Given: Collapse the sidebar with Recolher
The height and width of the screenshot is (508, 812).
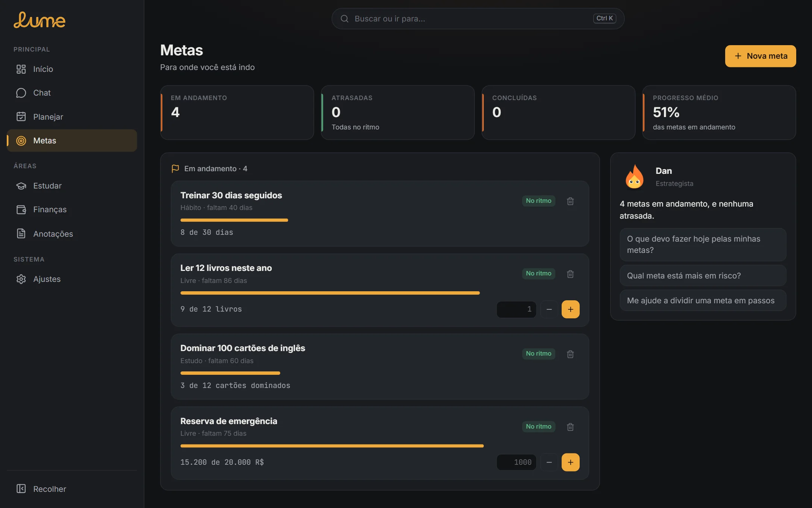Looking at the screenshot, I should [x=72, y=489].
